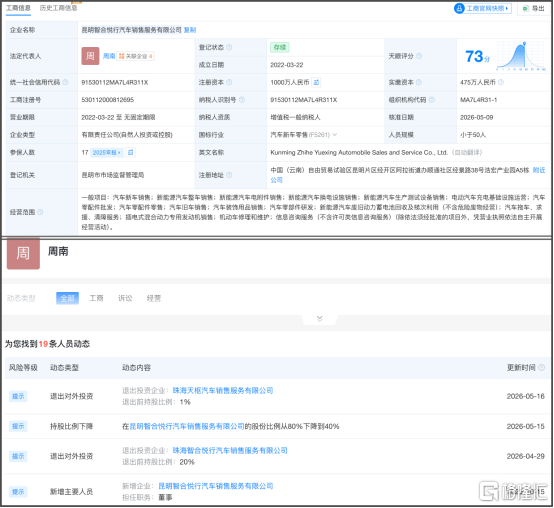
Task: Select the English company name text
Action: click(x=359, y=153)
